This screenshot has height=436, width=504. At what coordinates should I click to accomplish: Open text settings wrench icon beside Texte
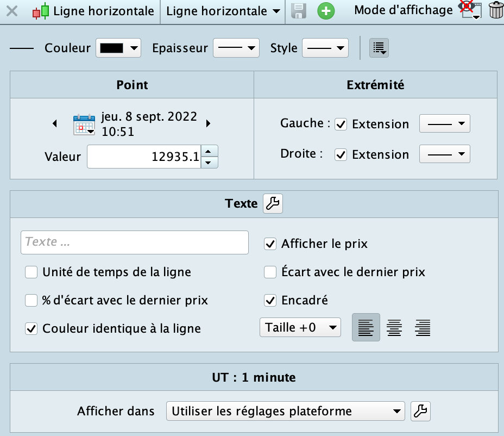(x=273, y=204)
